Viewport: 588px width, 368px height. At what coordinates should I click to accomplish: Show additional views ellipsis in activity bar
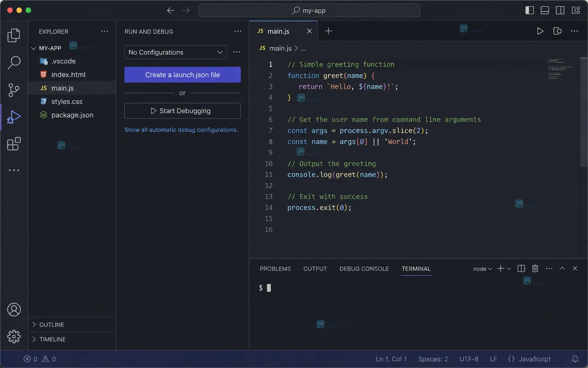(x=14, y=170)
